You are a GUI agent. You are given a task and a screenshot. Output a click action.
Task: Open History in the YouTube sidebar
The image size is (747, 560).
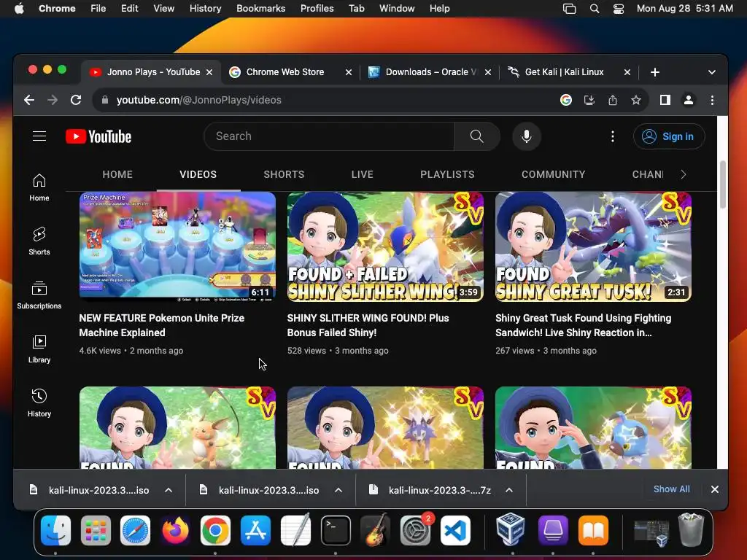pyautogui.click(x=39, y=402)
